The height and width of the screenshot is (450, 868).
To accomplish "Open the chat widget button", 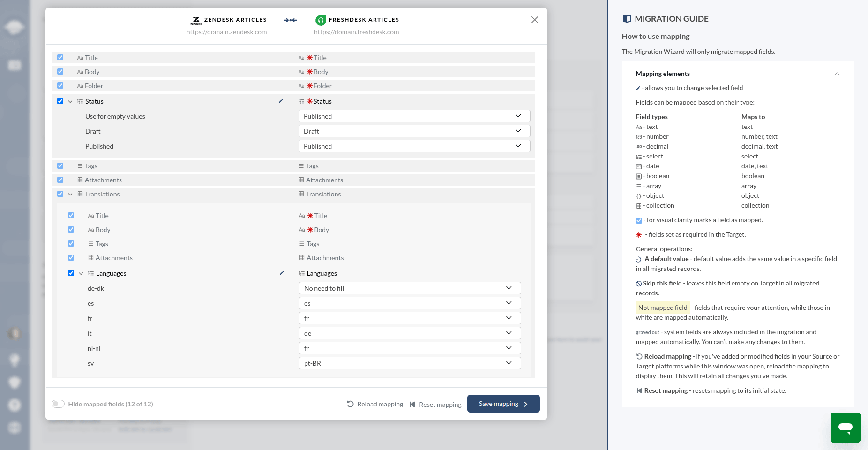I will [846, 427].
